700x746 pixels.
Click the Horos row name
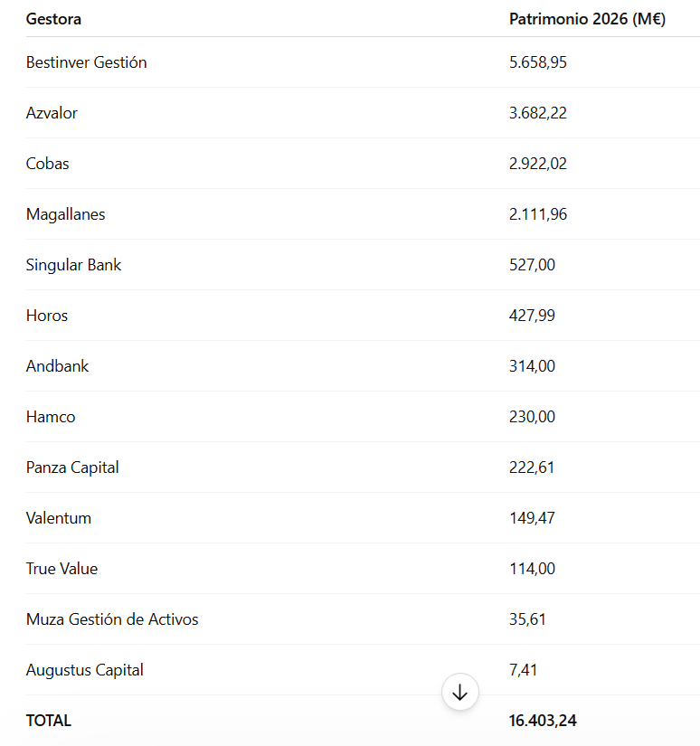tap(47, 316)
